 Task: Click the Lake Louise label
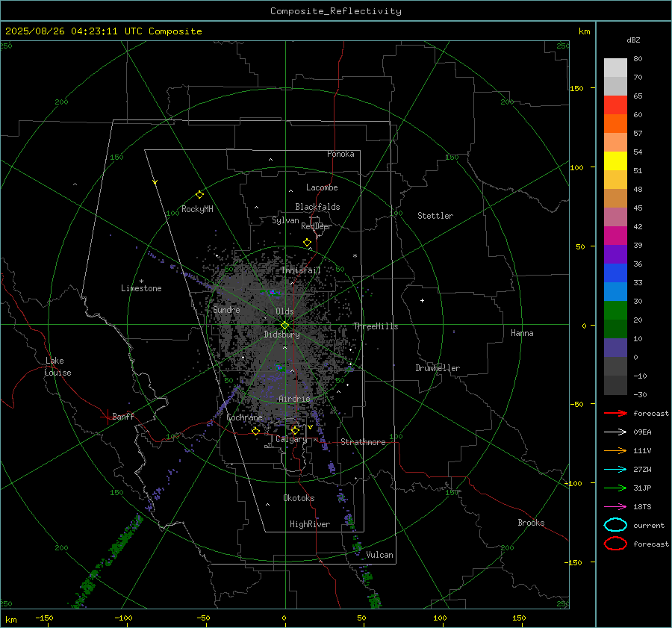tap(57, 367)
